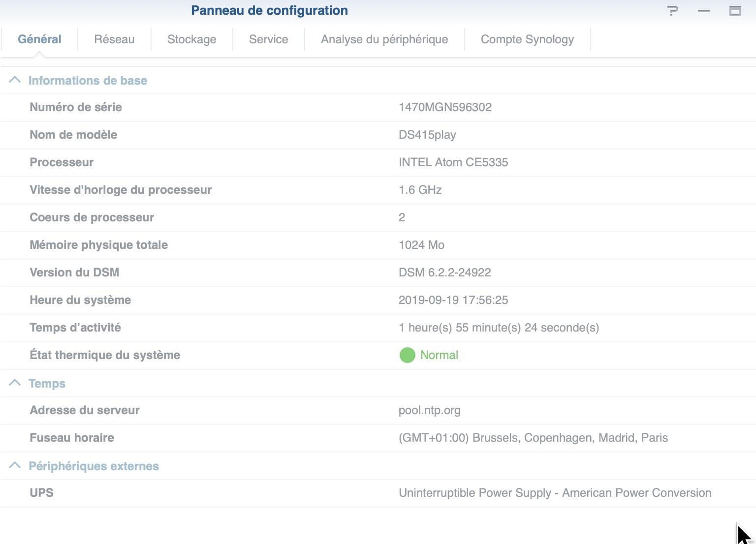
Task: Maximize the configuration panel window
Action: (735, 11)
